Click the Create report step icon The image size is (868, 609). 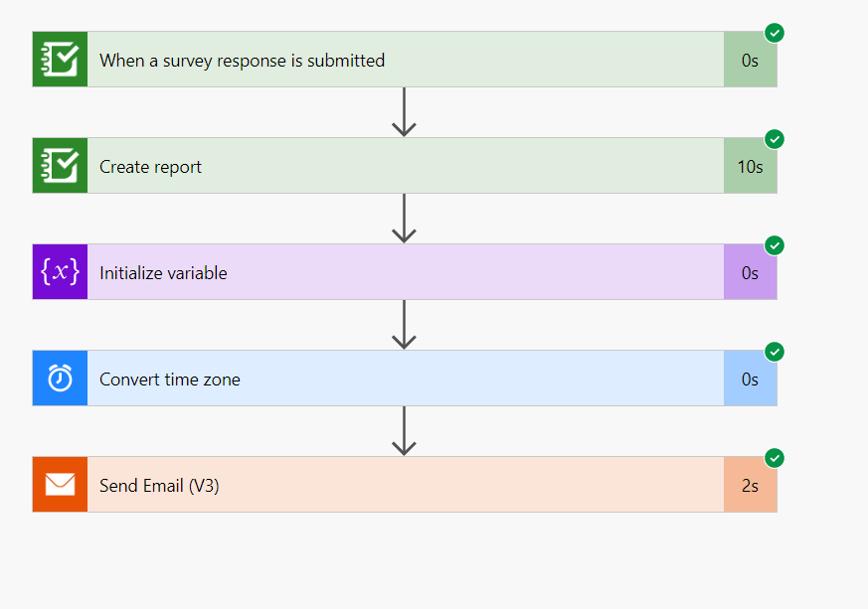pos(60,166)
